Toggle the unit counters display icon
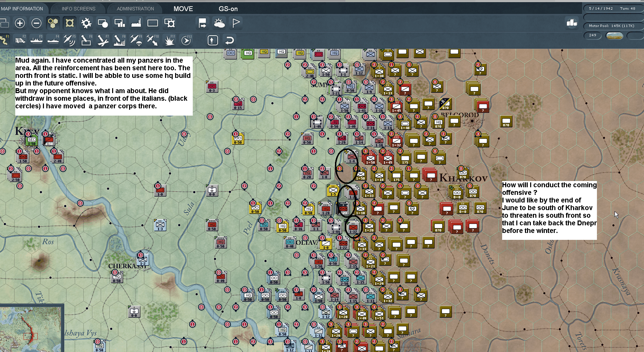644x352 pixels. (70, 23)
